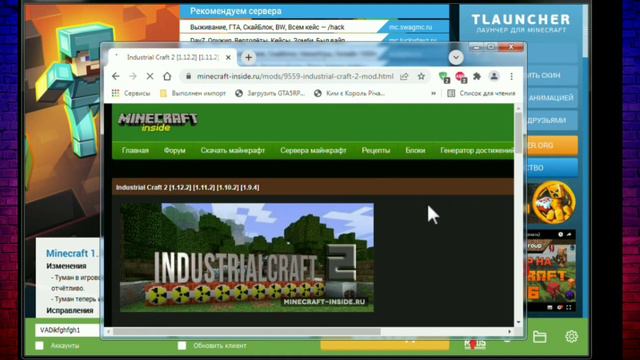
Task: Open the Генератор достижений menu item
Action: coord(477,150)
